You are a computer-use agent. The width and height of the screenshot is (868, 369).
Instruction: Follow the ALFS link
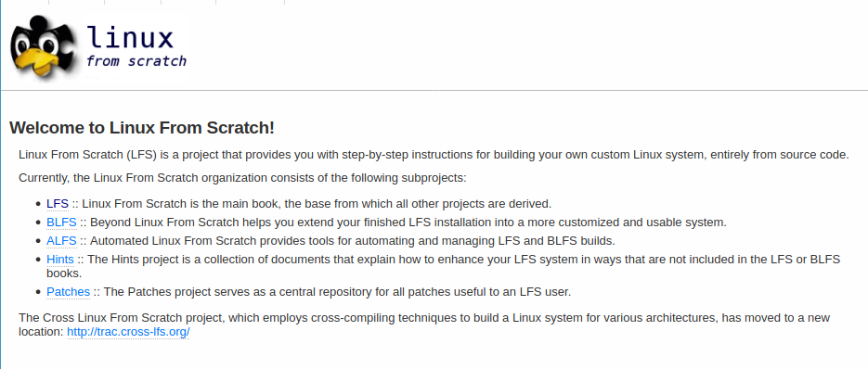point(61,241)
